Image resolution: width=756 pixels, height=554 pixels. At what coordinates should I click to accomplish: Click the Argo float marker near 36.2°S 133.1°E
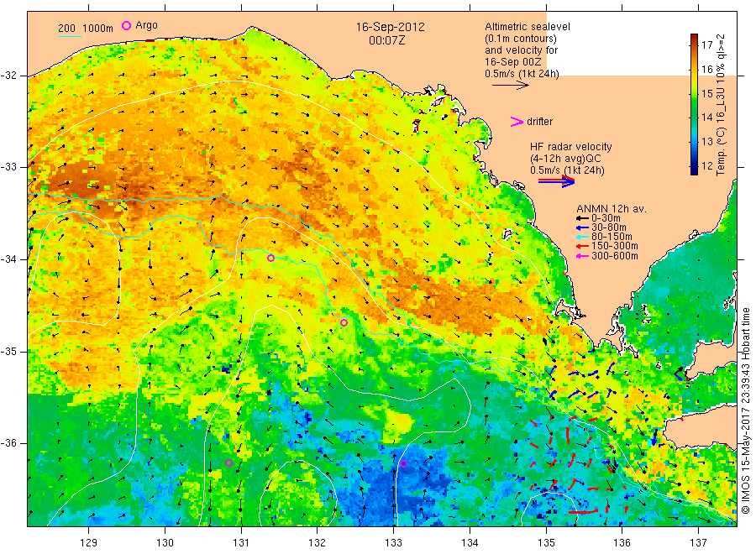(x=403, y=464)
